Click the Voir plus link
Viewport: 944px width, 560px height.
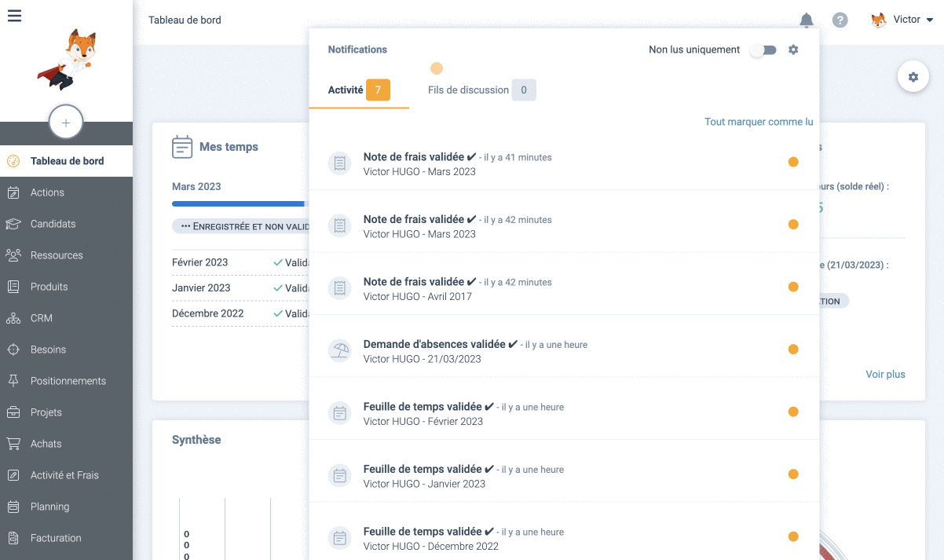pyautogui.click(x=885, y=375)
